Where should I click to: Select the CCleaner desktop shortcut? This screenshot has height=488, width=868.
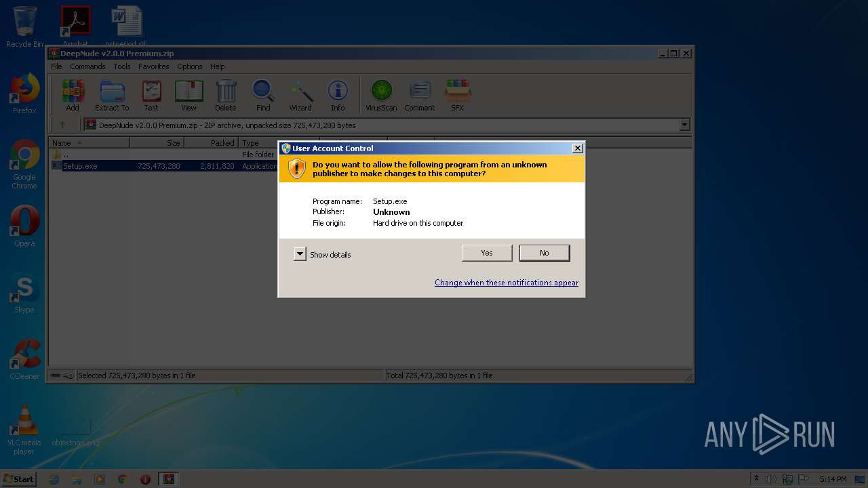tap(24, 359)
